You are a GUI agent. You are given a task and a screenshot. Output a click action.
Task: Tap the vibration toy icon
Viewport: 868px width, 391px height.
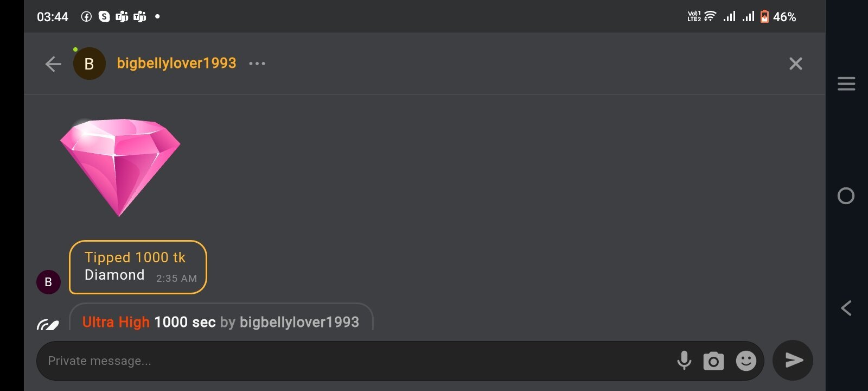48,325
